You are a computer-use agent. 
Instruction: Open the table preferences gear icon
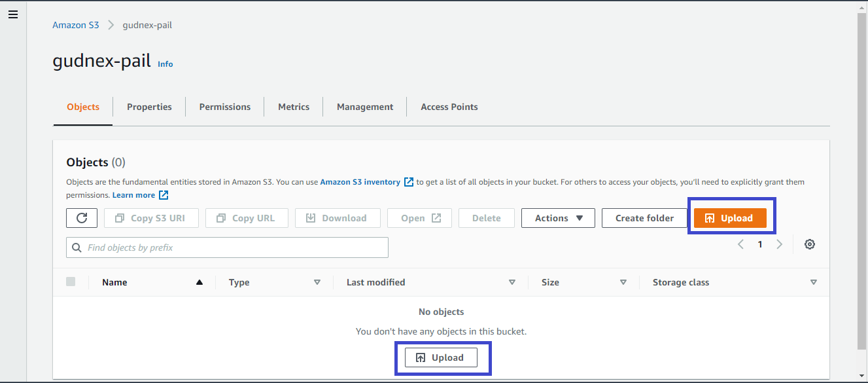[810, 244]
